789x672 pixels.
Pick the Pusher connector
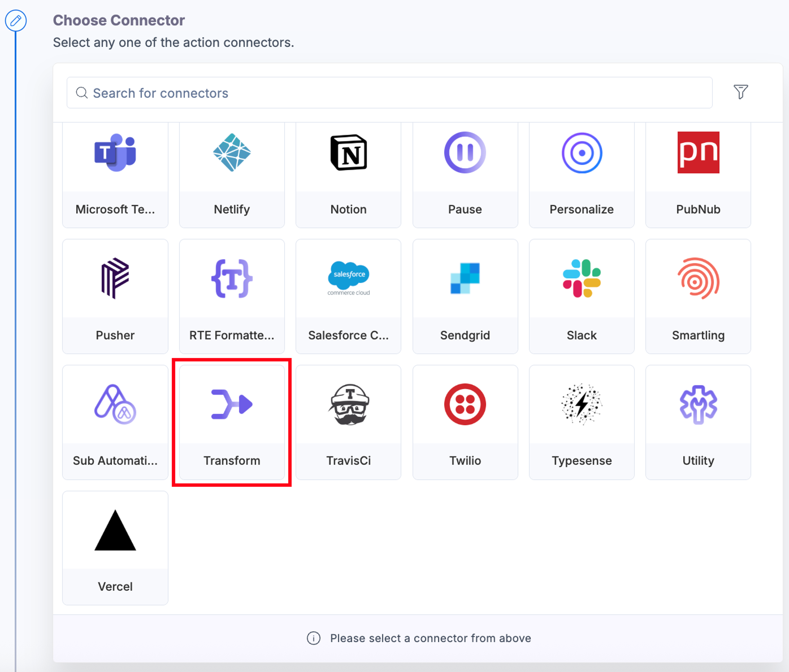click(115, 296)
